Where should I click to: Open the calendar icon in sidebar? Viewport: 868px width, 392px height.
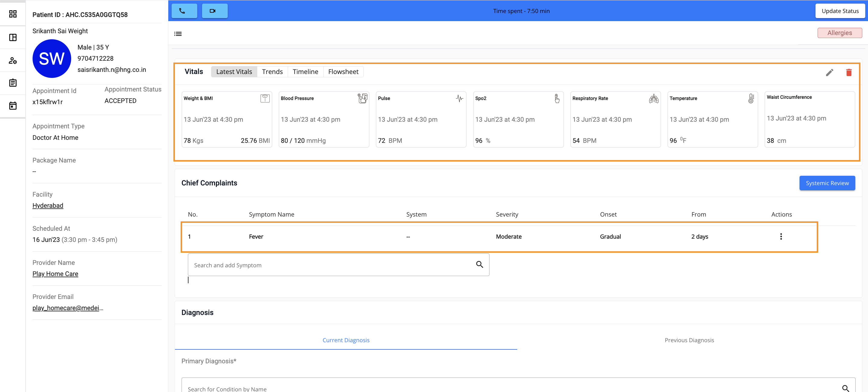(x=13, y=106)
